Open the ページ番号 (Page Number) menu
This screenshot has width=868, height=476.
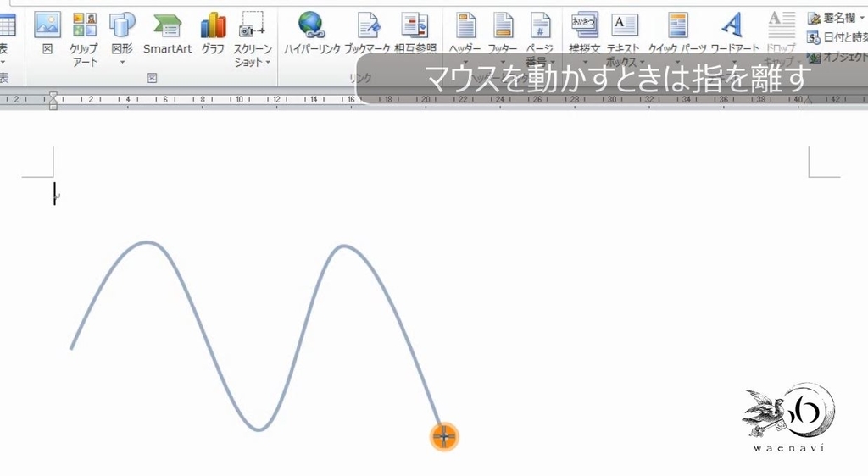tap(540, 39)
